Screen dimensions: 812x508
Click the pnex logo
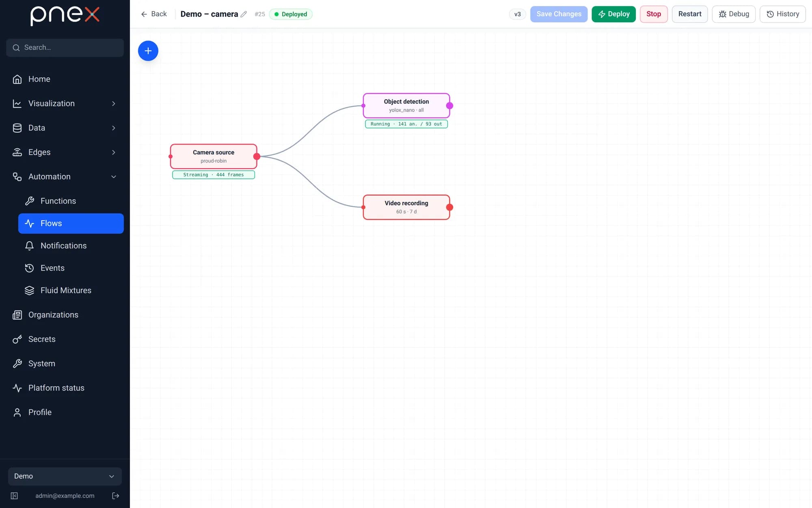pos(65,16)
